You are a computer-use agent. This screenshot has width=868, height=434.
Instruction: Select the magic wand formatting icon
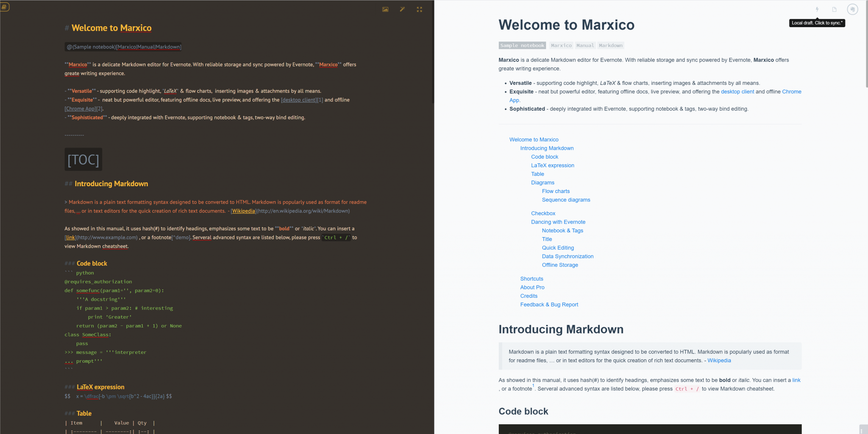pos(402,9)
